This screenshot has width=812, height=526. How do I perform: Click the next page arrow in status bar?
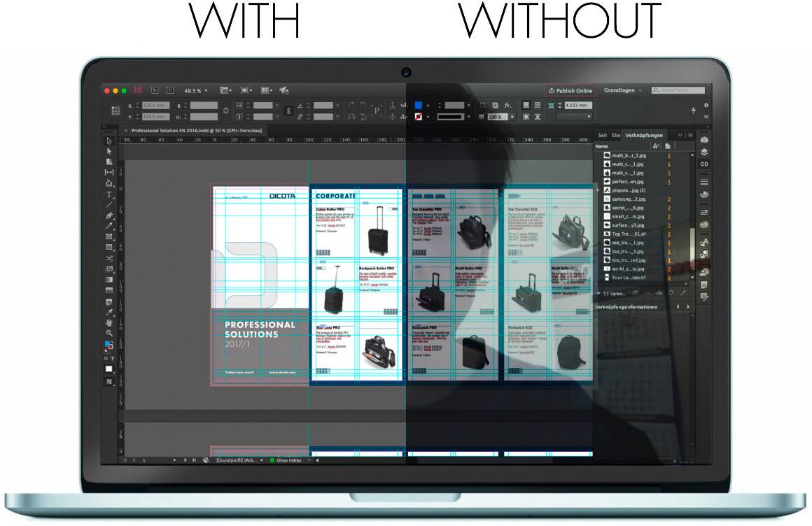pyautogui.click(x=185, y=460)
